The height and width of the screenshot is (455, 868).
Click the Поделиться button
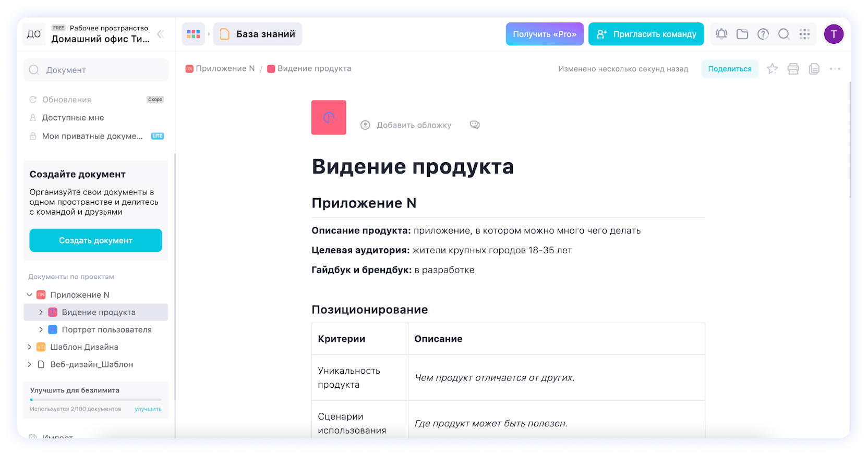pos(729,69)
